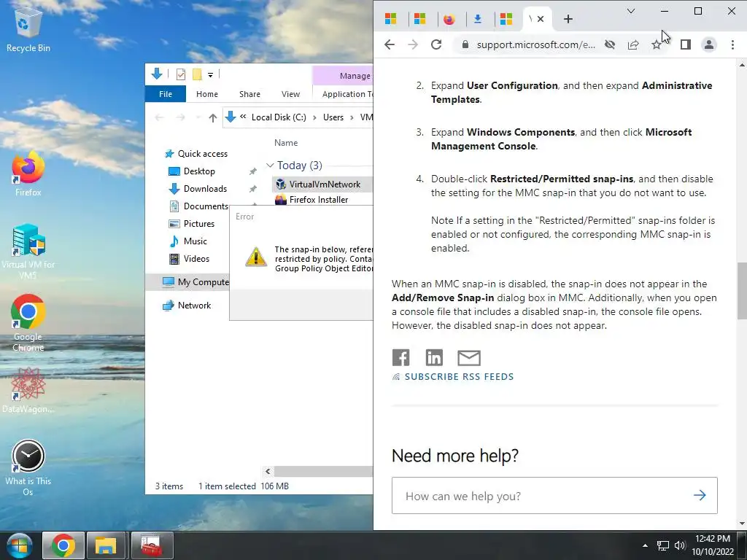Screen dimensions: 747x560
Task: Go up one folder in Explorer
Action: tap(212, 117)
